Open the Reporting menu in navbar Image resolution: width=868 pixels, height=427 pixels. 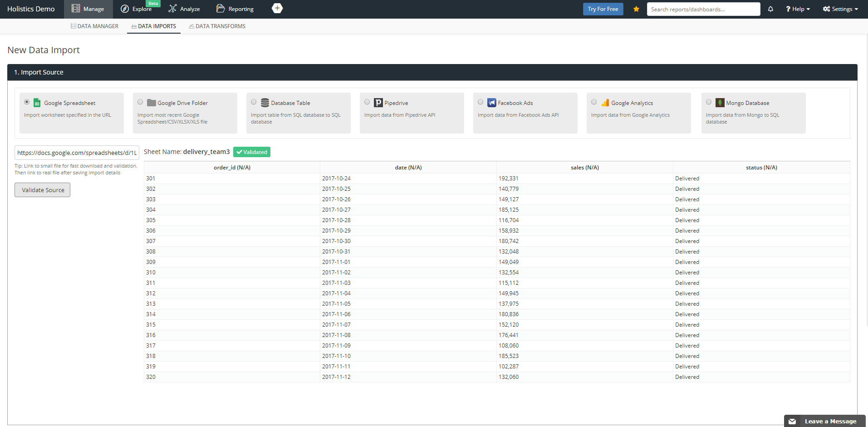235,9
